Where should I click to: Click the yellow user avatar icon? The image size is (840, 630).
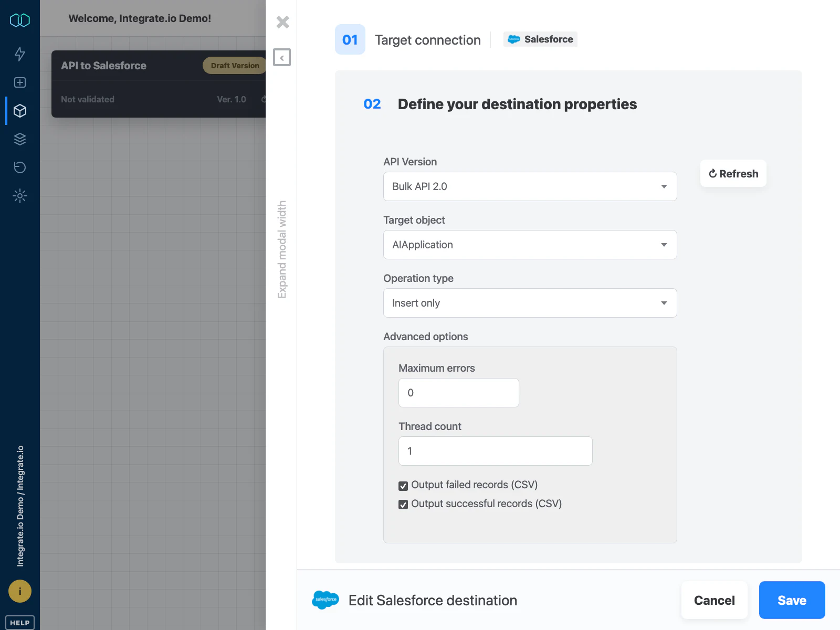click(20, 591)
